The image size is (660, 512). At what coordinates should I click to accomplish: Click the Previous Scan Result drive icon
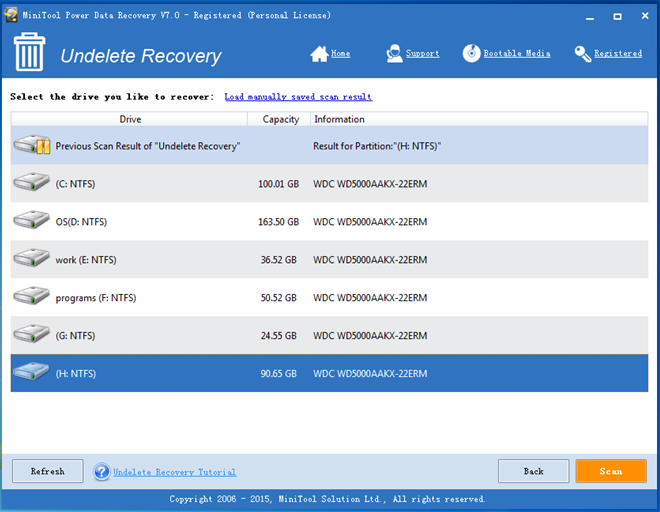[x=32, y=145]
